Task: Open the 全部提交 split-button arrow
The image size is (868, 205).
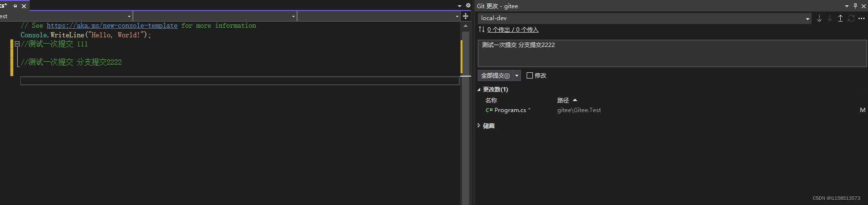Action: (517, 76)
